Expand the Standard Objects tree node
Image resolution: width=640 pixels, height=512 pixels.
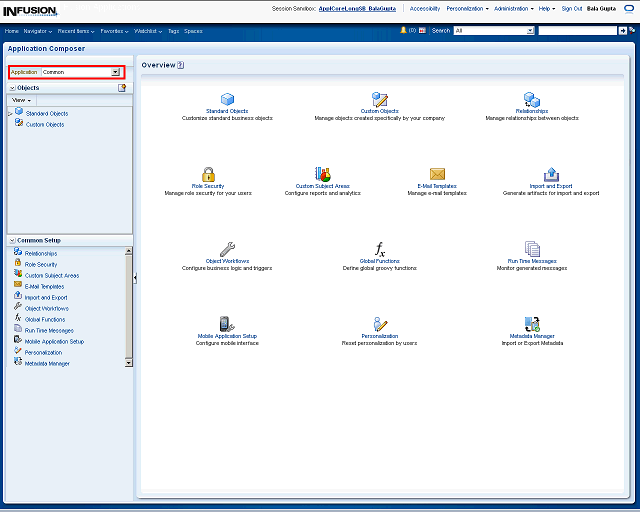10,114
